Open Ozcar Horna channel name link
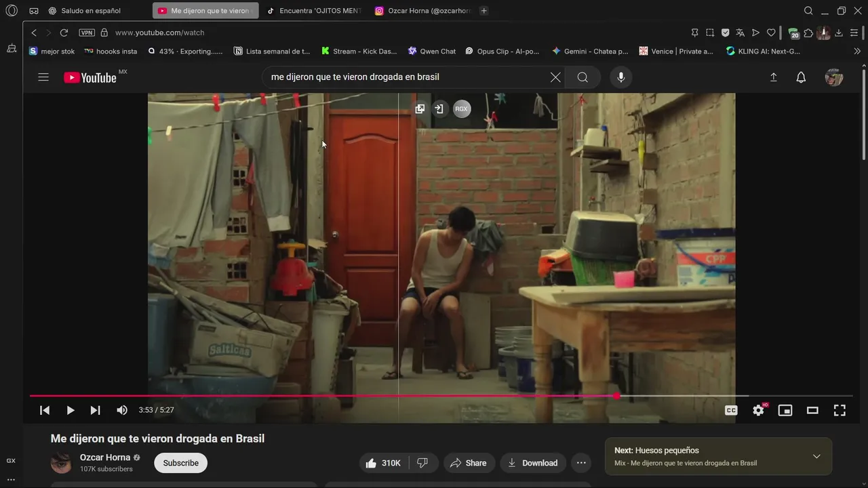The width and height of the screenshot is (868, 488). (x=105, y=457)
